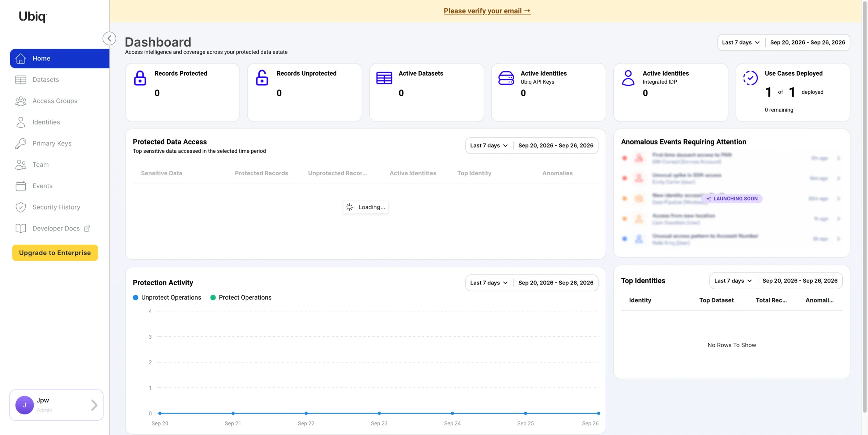The height and width of the screenshot is (435, 868).
Task: Open Top Identities Last 7 days dropdown
Action: click(733, 281)
